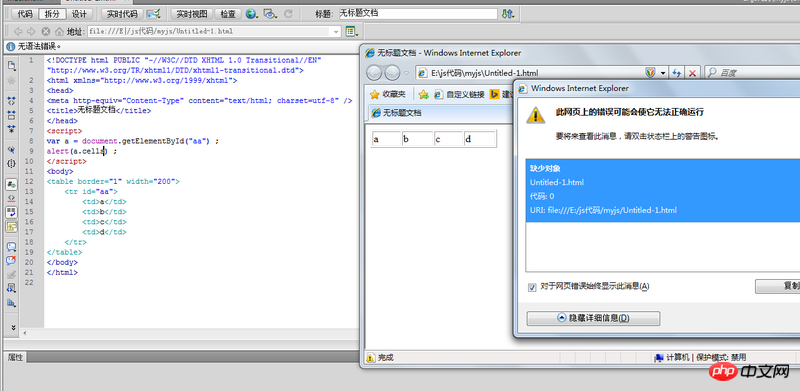Viewport: 800px width, 391px height.
Task: Edit the 标题 title field
Action: (x=417, y=14)
